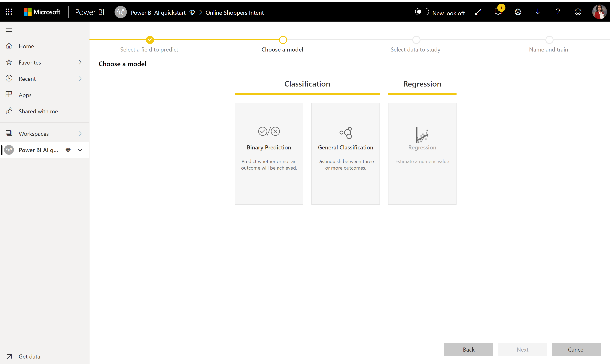The width and height of the screenshot is (610, 364).
Task: Click the settings gear icon
Action: pos(518,12)
